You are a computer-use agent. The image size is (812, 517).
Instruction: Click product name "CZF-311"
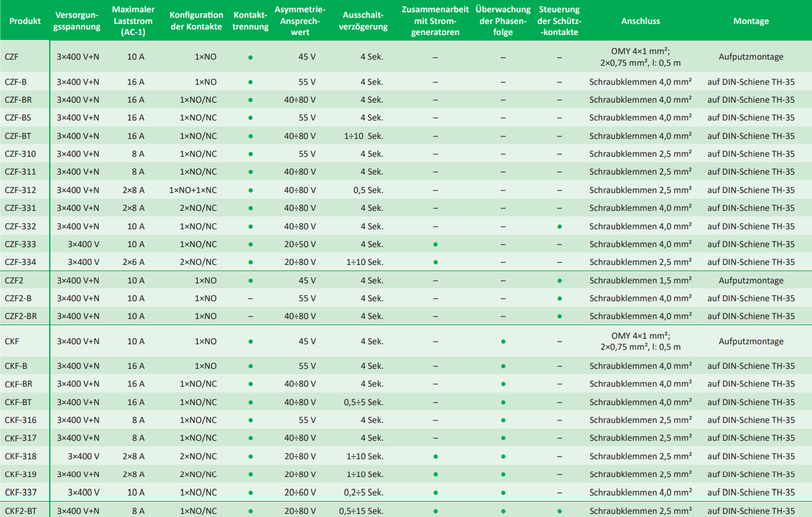click(20, 172)
